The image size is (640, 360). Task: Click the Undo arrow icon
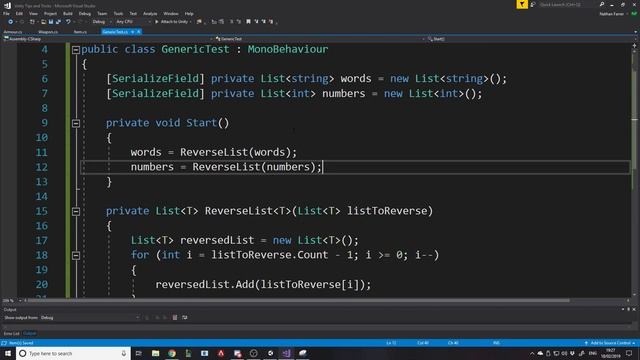pos(68,22)
